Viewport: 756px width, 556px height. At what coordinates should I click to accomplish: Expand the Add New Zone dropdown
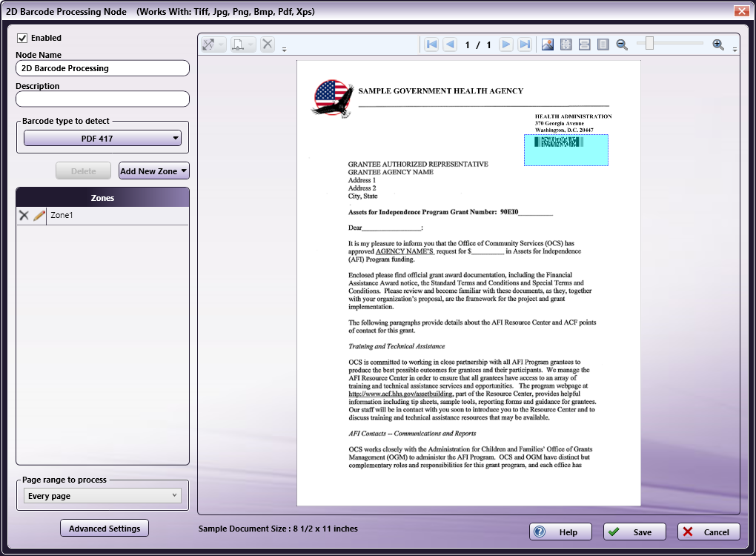click(x=154, y=171)
